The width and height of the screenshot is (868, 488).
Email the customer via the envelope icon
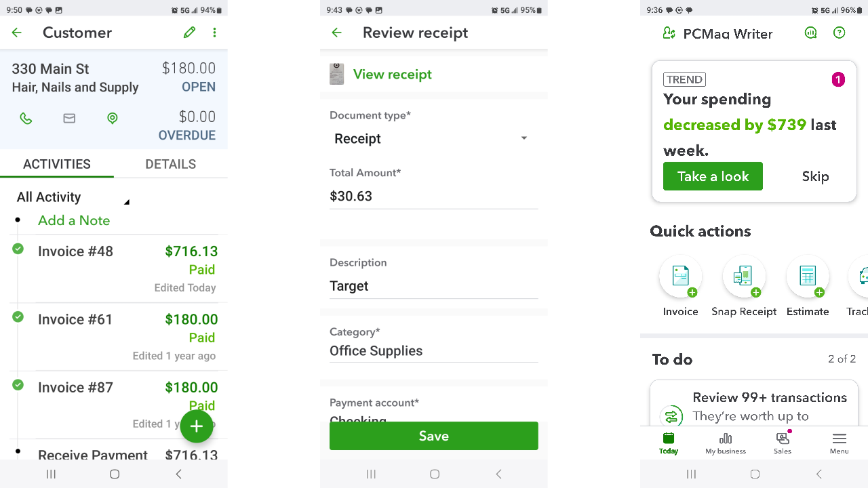point(68,118)
